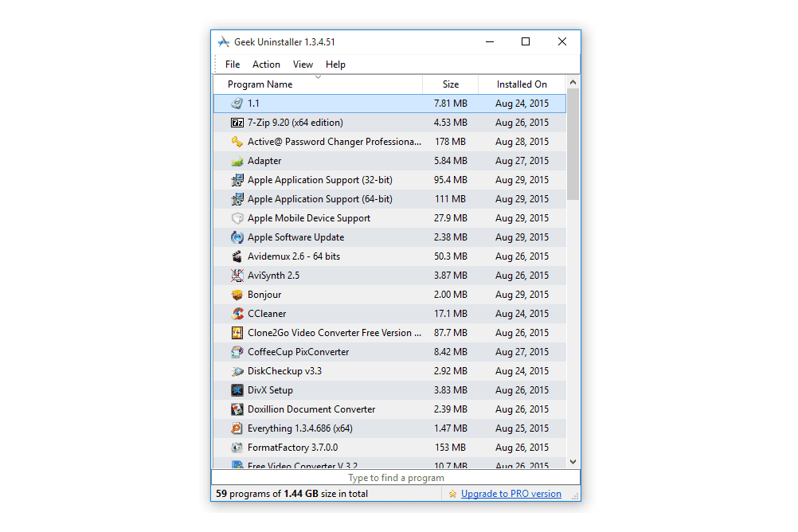
Task: Click the Apple Software Update icon
Action: click(237, 237)
